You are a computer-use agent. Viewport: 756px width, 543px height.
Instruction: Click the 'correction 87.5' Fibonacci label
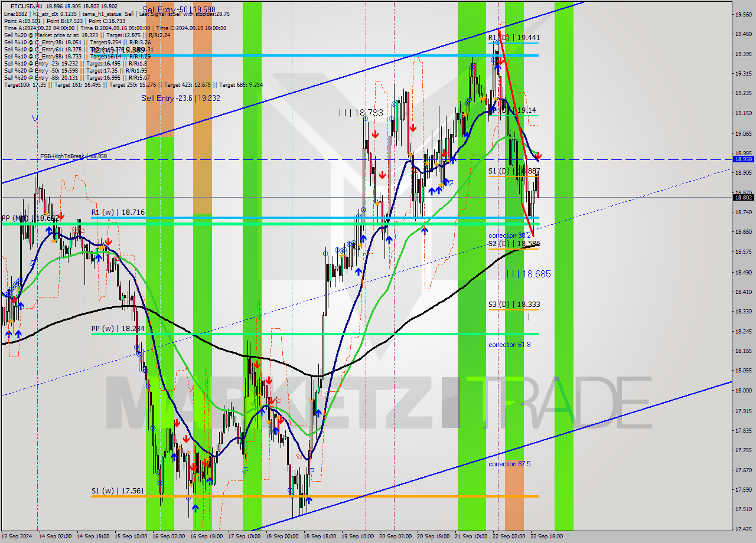click(x=510, y=464)
